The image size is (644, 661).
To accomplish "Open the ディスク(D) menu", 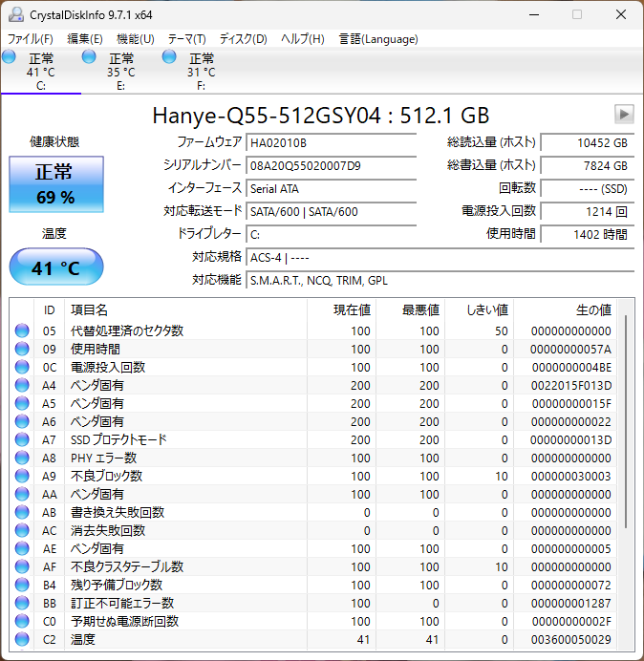I will [x=244, y=39].
